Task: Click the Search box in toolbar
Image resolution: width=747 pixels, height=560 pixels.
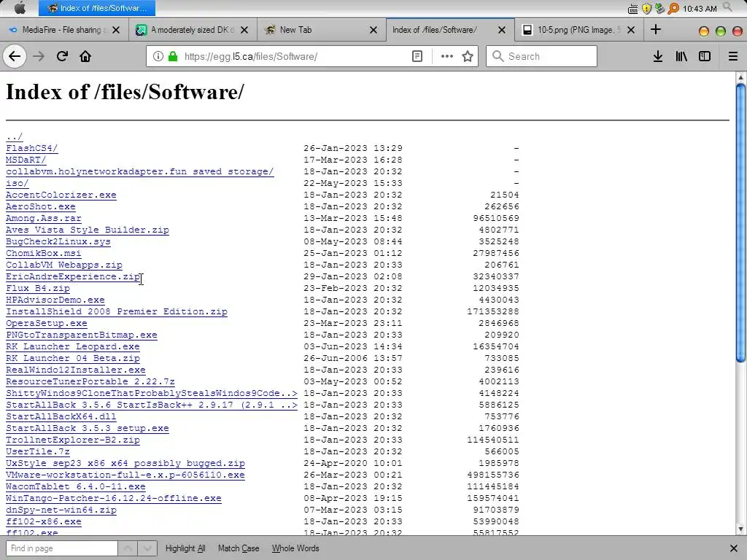Action: pyautogui.click(x=542, y=56)
